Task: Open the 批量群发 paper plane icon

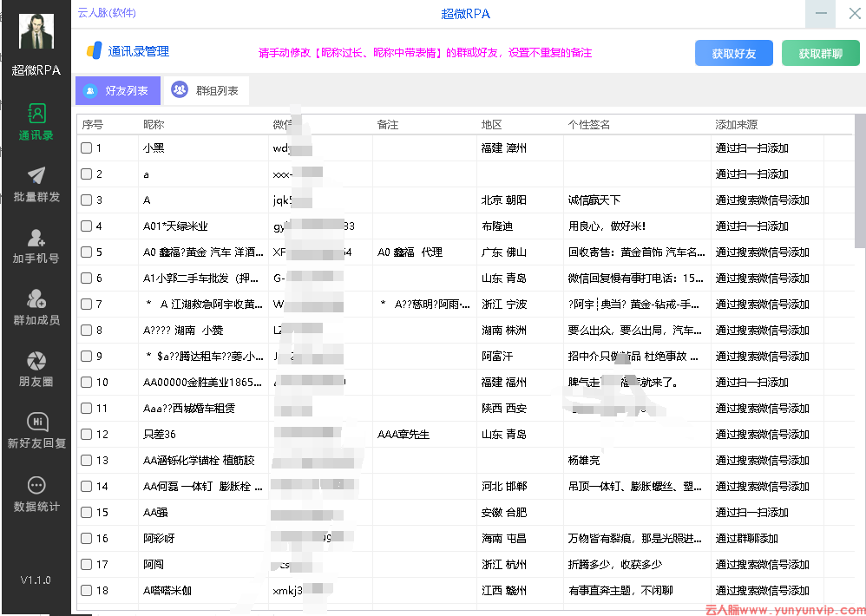Action: click(36, 176)
